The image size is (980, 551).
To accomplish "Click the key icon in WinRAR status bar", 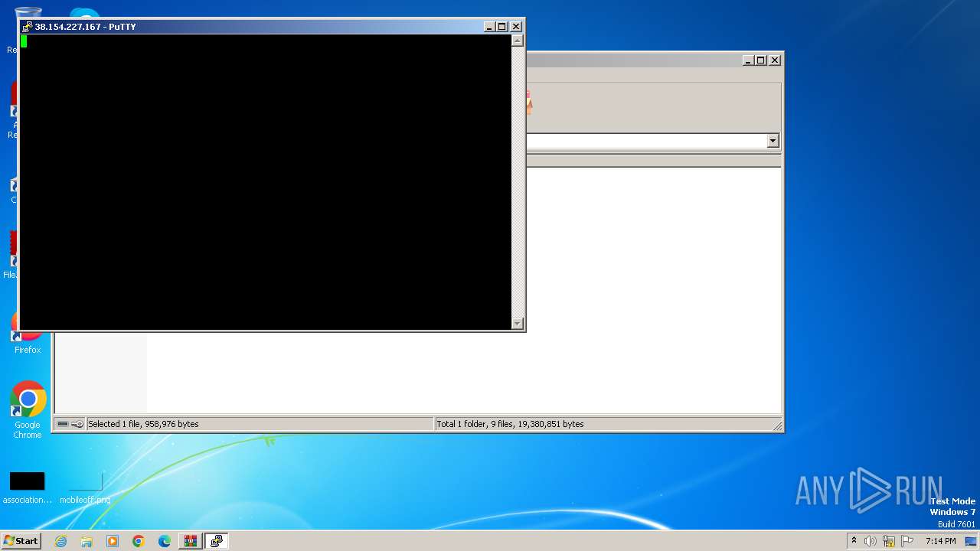I will point(77,424).
